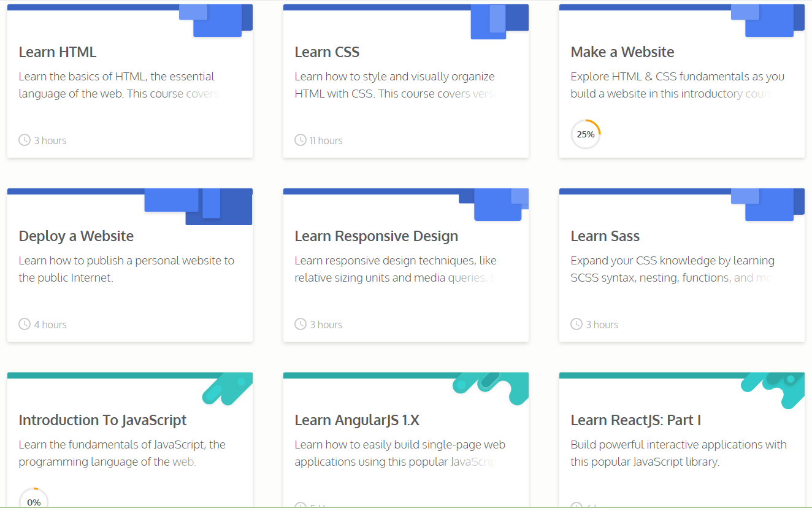Click teal blob graphic on Learn AngularJS card

[x=491, y=389]
